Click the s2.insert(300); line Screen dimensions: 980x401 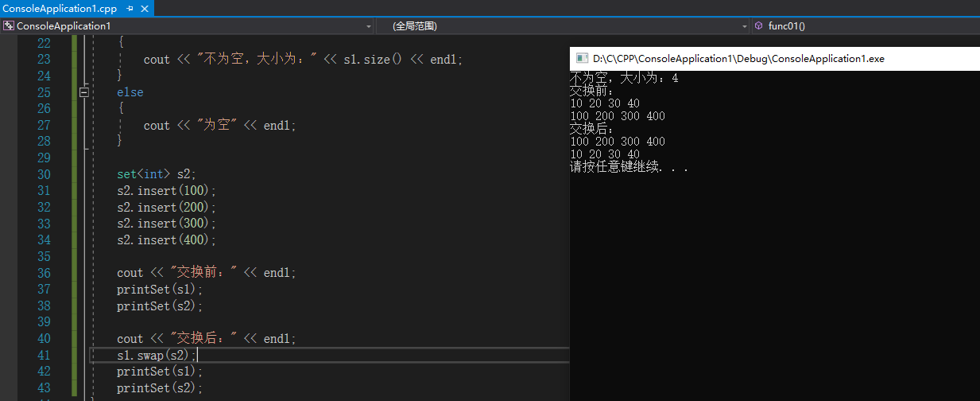tap(166, 224)
